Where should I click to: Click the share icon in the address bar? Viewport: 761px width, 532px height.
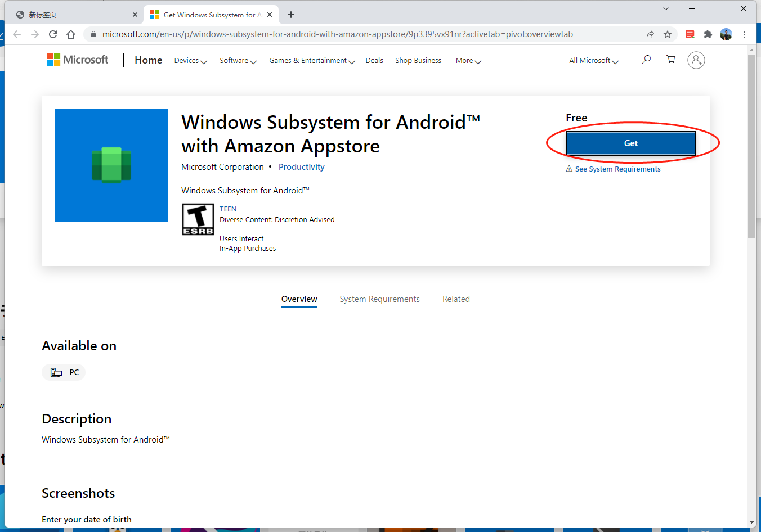click(650, 34)
